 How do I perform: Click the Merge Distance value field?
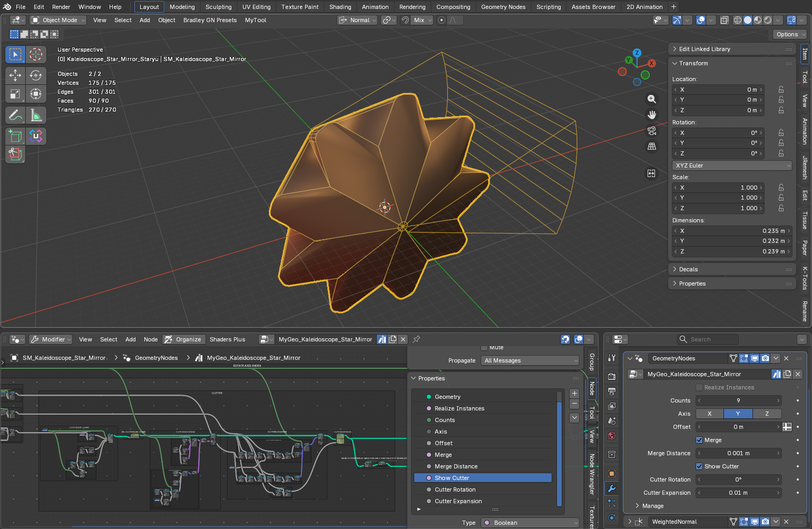pos(739,453)
